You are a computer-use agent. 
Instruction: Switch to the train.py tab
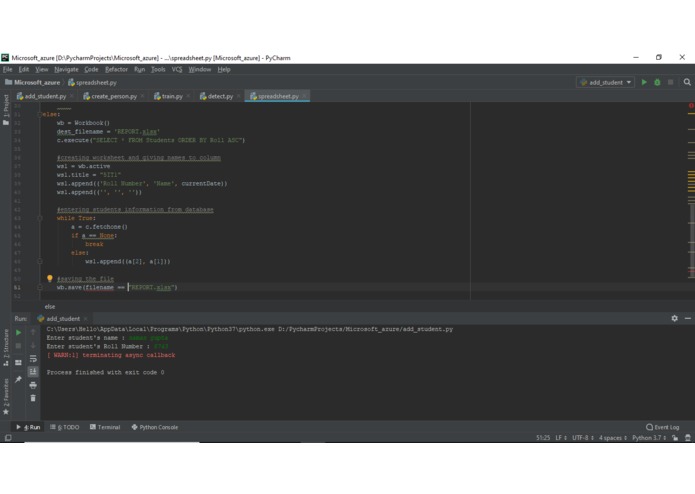click(x=172, y=96)
